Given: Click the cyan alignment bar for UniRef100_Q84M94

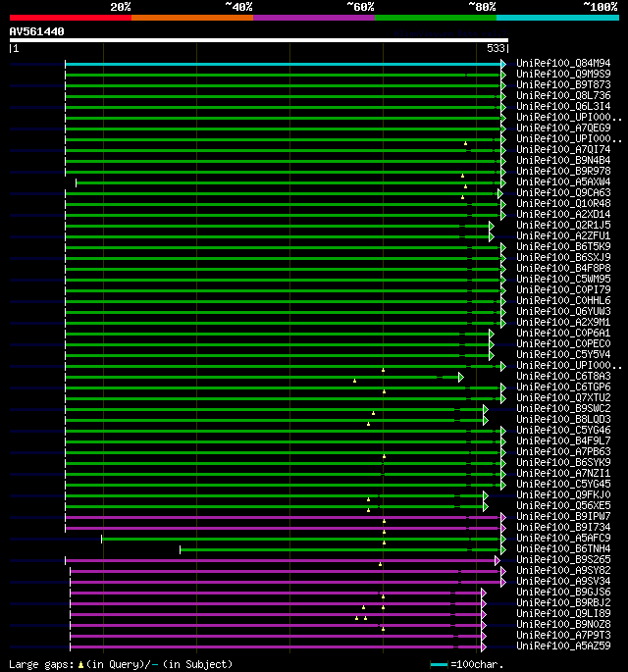Looking at the screenshot, I should click(x=283, y=65).
